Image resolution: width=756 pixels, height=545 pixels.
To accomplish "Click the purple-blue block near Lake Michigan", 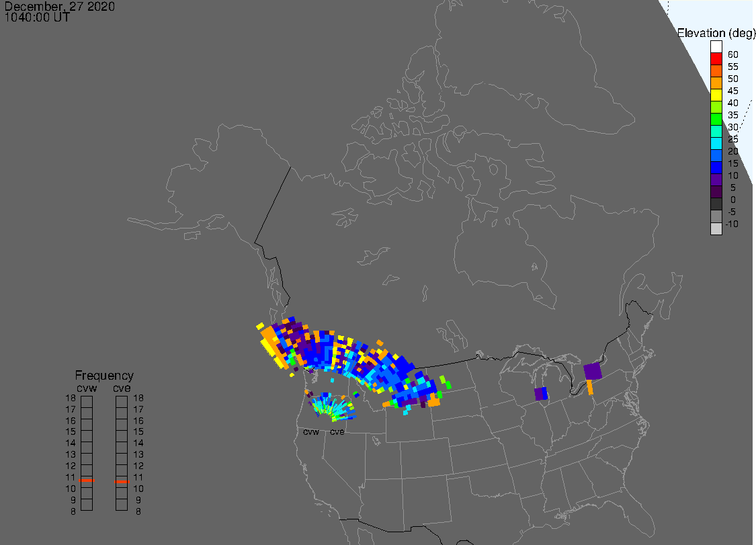I will (542, 394).
